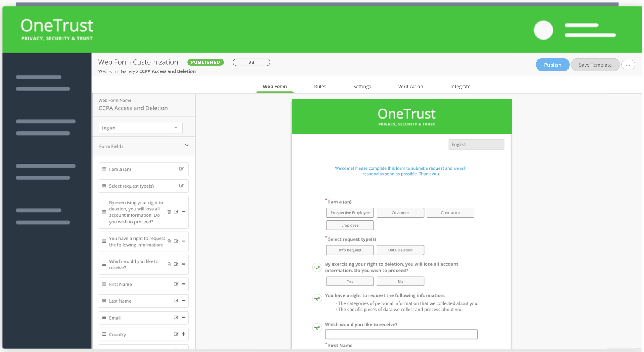Screen dimensions: 644x352
Task: Select Prospective Employee option
Action: coord(350,213)
